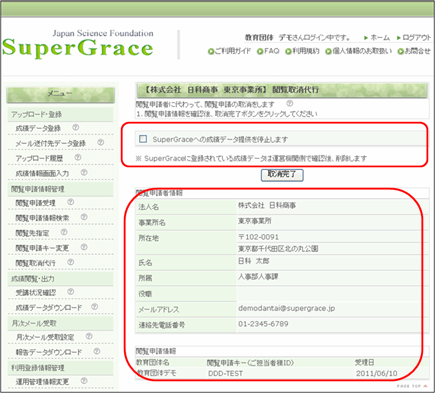Select 運用管理情報変更 menu item
This screenshot has width=435, height=393.
(42, 382)
